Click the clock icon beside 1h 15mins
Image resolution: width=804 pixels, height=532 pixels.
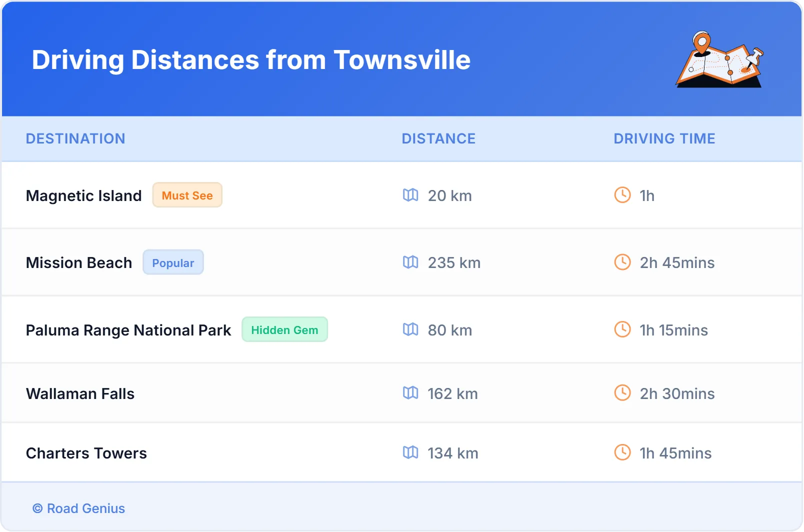[x=622, y=329]
